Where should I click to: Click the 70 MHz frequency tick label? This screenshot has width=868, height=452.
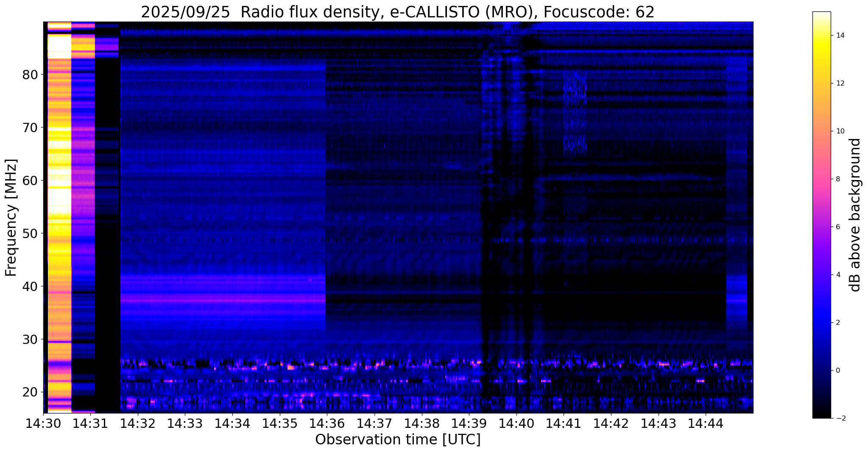30,128
